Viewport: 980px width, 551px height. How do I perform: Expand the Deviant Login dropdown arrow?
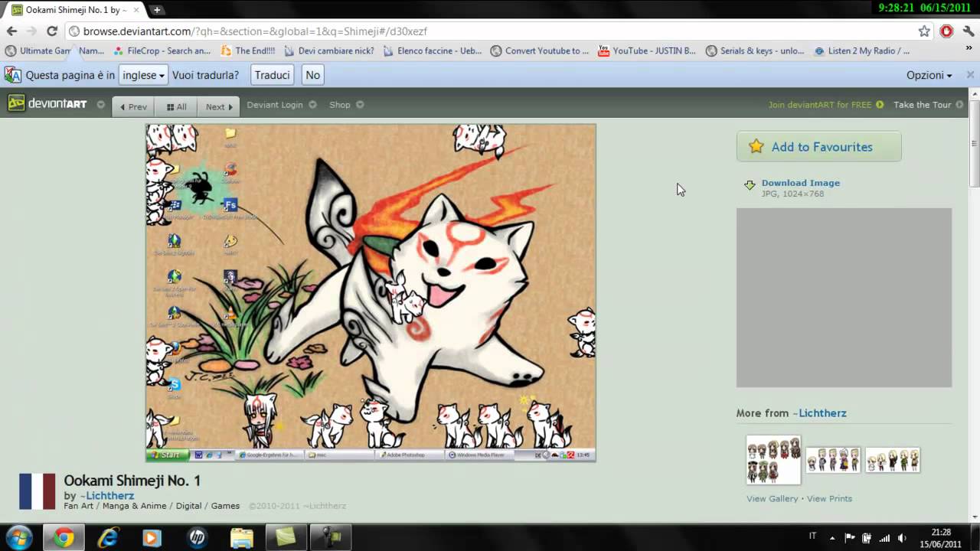312,104
